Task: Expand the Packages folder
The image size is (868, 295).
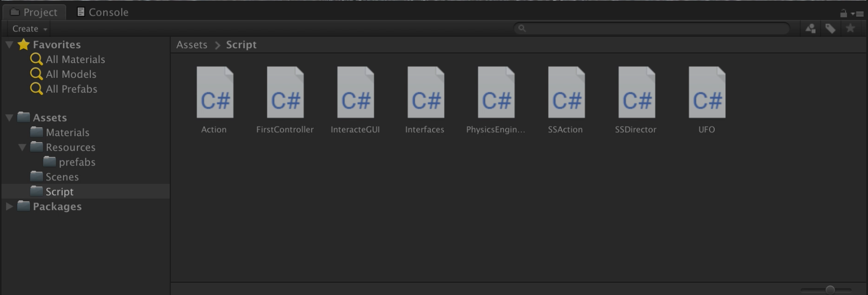Action: (9, 206)
